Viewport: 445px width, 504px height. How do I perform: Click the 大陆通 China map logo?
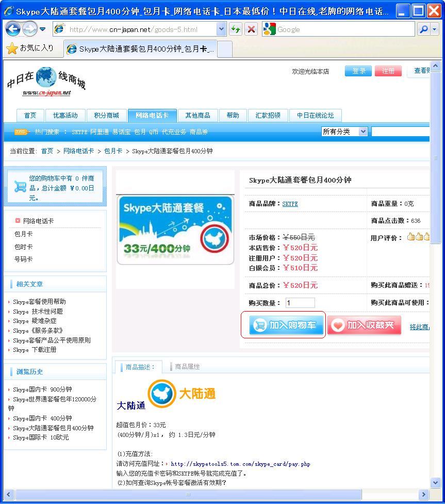click(162, 394)
